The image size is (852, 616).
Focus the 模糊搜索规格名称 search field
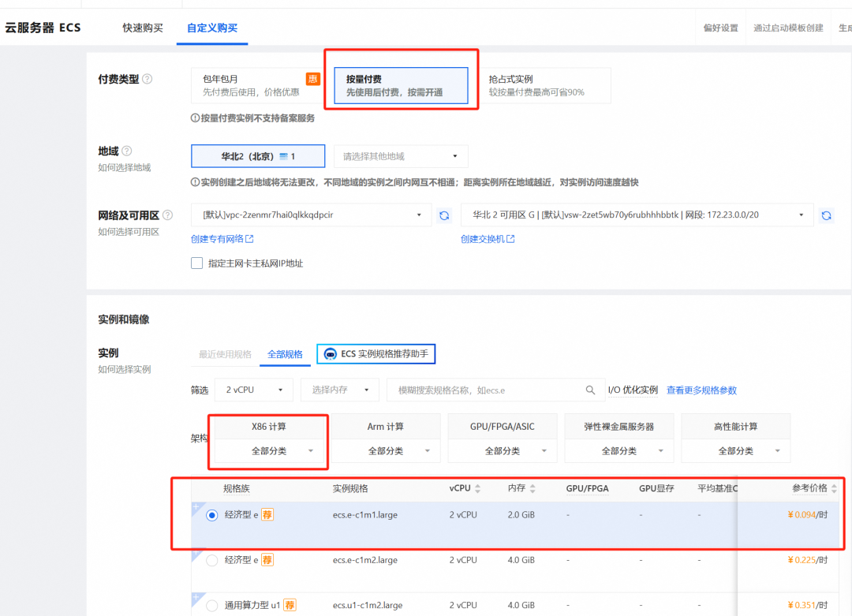coord(495,390)
